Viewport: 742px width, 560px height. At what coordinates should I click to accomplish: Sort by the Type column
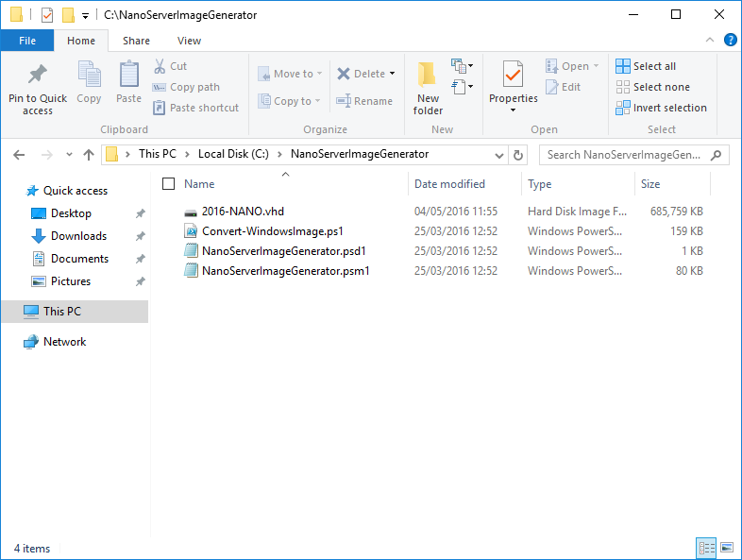[539, 184]
